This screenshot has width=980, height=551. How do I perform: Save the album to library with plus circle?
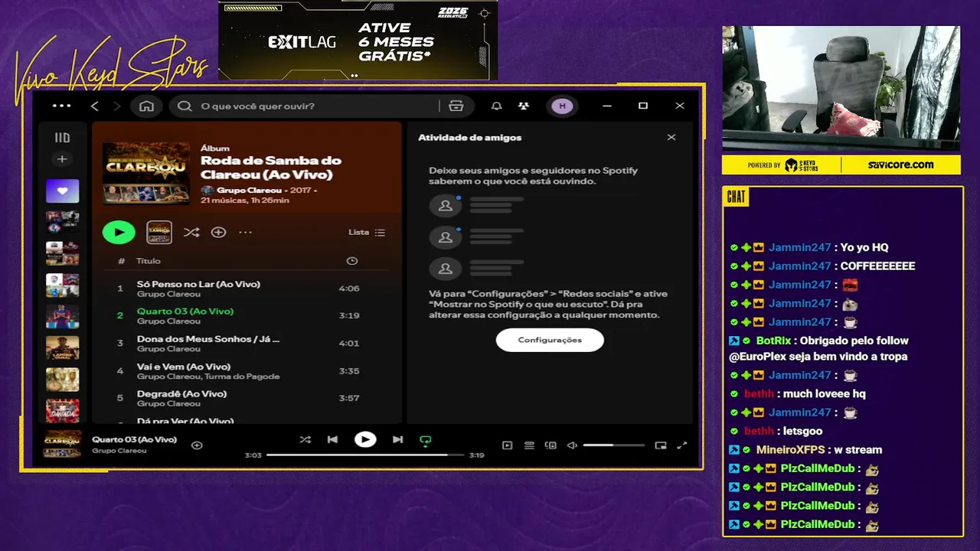pyautogui.click(x=218, y=232)
